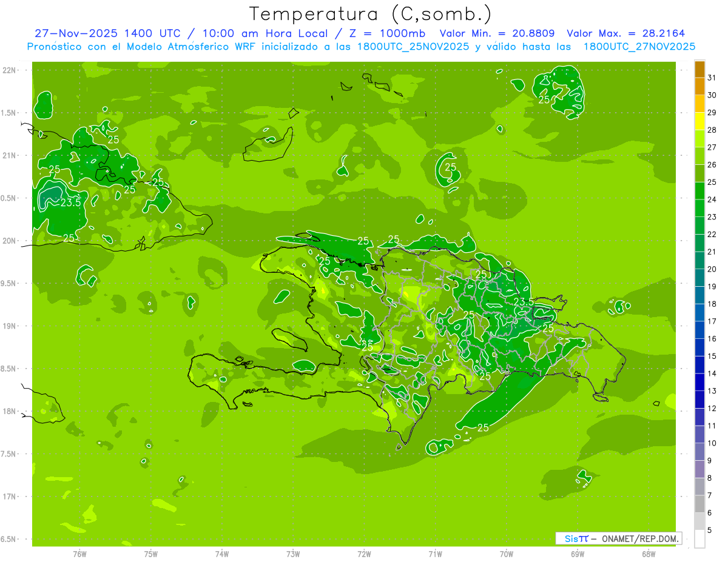Image resolution: width=728 pixels, height=562 pixels.
Task: Click the 25 label on the contour south of Dominican Republic
Action: tap(483, 427)
